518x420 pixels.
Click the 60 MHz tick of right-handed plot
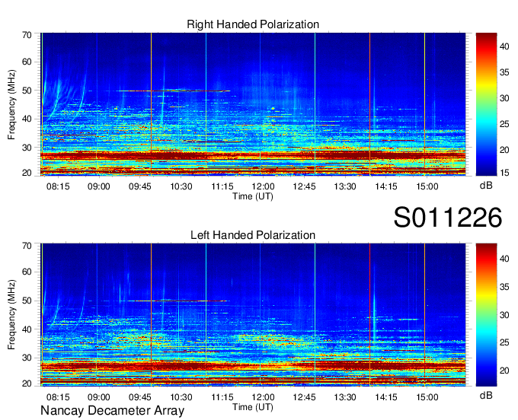pyautogui.click(x=27, y=62)
